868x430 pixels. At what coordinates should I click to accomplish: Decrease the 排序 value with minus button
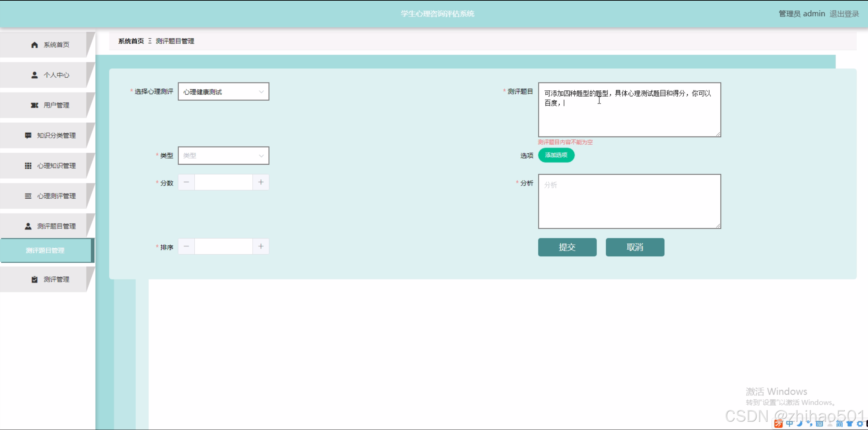(x=186, y=246)
